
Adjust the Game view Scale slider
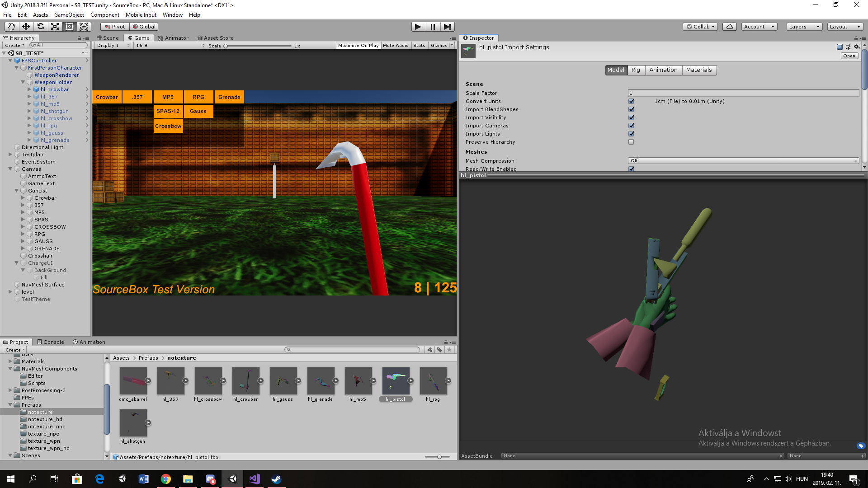pos(258,46)
